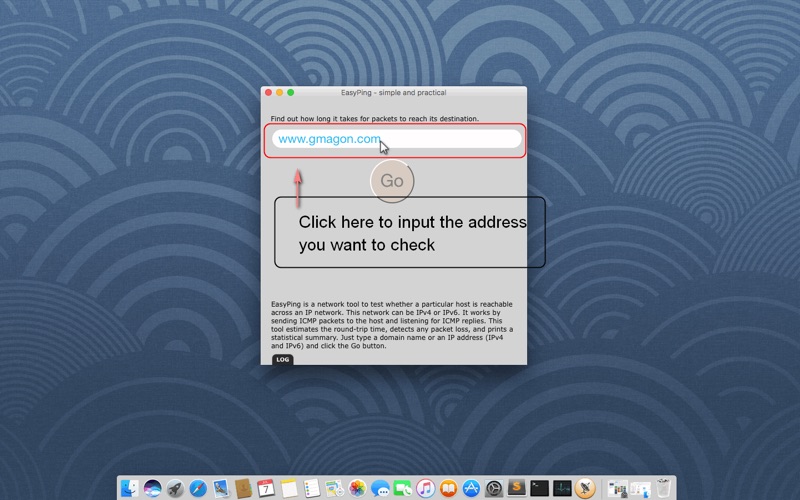
Task: Open System Preferences gear icon
Action: click(x=494, y=488)
